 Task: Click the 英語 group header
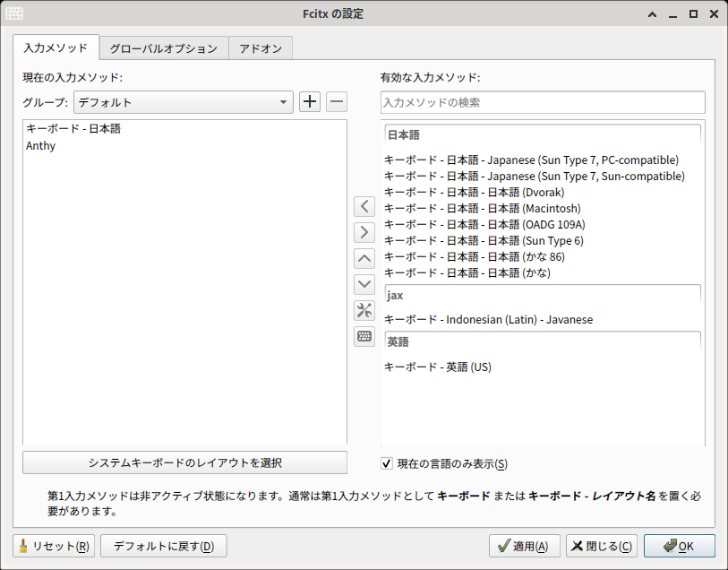click(x=543, y=341)
